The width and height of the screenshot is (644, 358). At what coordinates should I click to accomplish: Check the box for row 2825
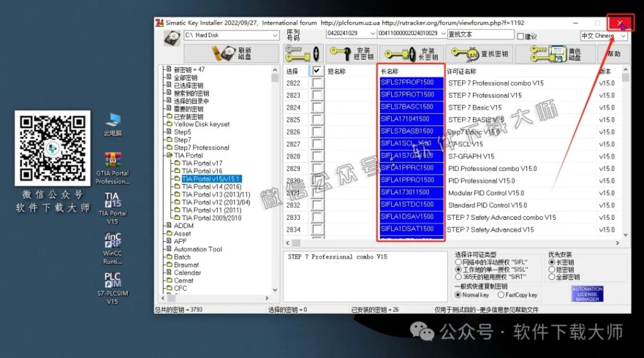point(317,120)
